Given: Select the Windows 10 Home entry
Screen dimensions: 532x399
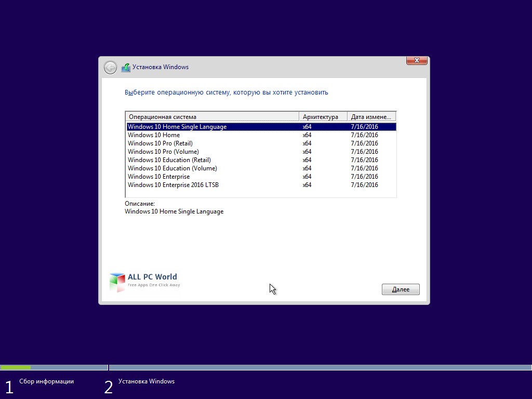Looking at the screenshot, I should pyautogui.click(x=261, y=135).
